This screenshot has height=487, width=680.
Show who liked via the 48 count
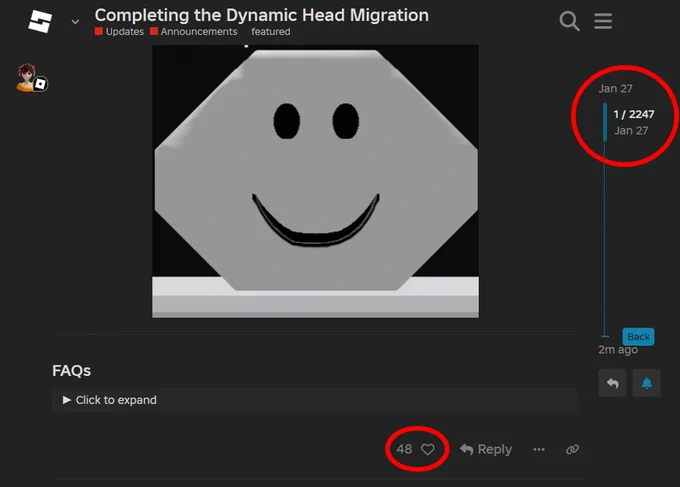pos(404,449)
